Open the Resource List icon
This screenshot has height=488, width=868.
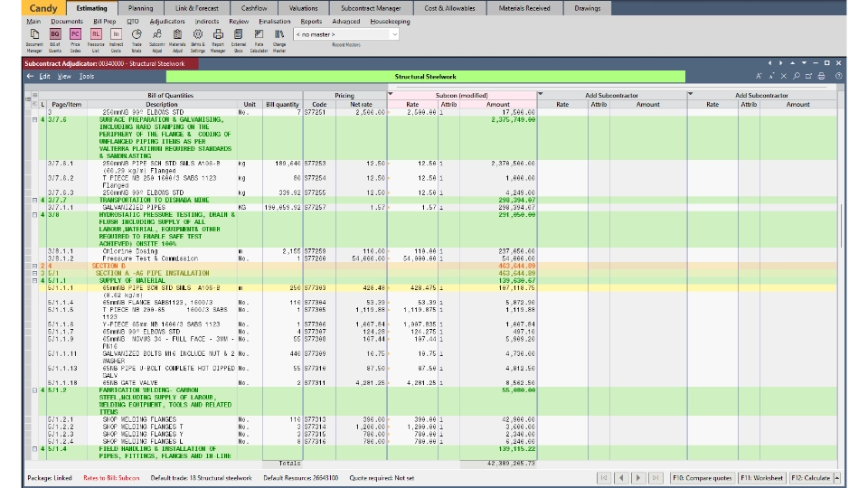point(96,41)
